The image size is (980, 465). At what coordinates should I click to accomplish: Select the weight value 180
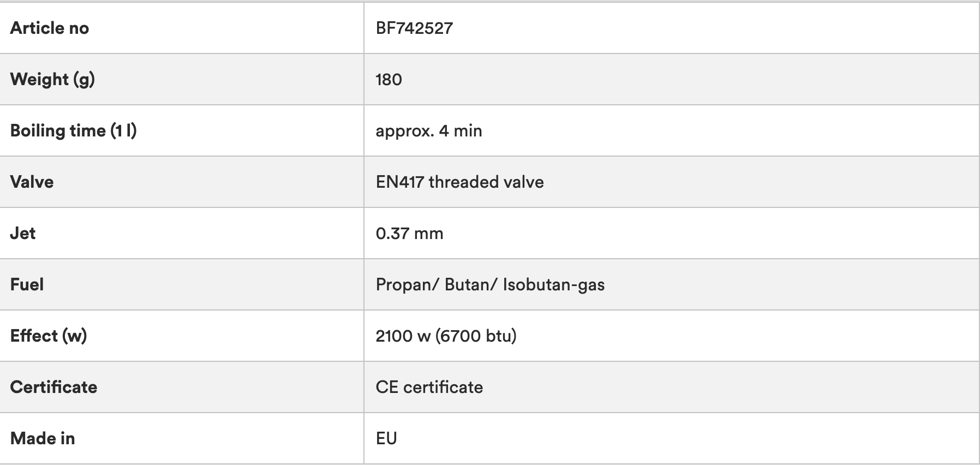(x=389, y=80)
